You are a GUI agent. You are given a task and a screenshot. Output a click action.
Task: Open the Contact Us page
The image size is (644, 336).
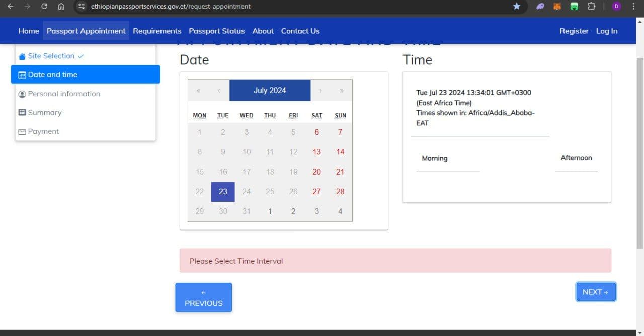pos(300,31)
